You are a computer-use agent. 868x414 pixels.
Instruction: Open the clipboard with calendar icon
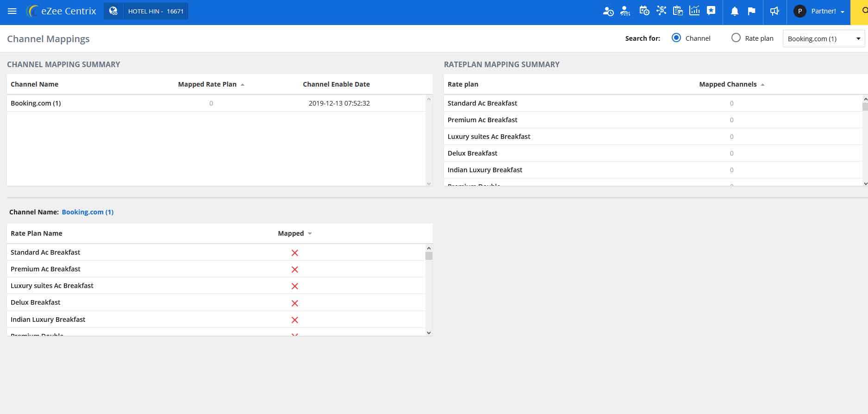[x=678, y=11]
